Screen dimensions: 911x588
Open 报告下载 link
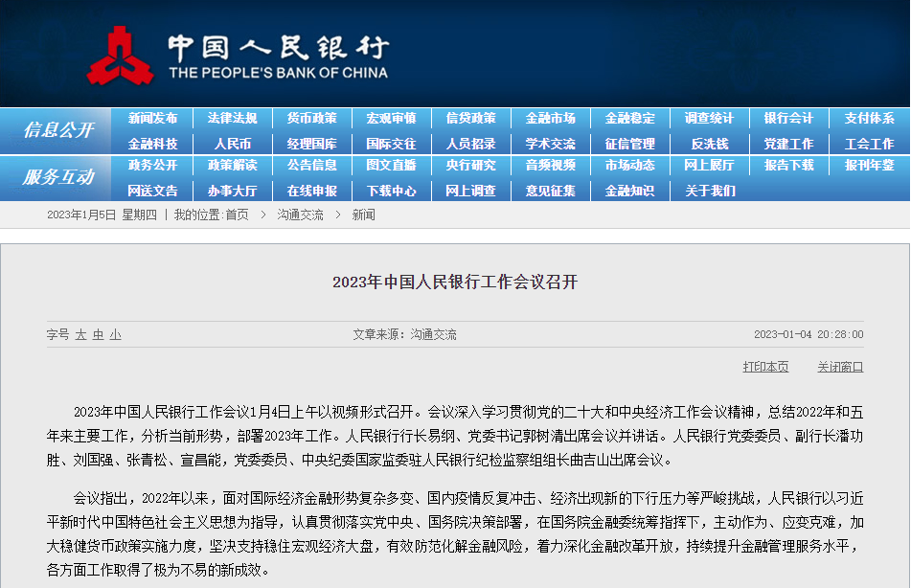(x=789, y=165)
